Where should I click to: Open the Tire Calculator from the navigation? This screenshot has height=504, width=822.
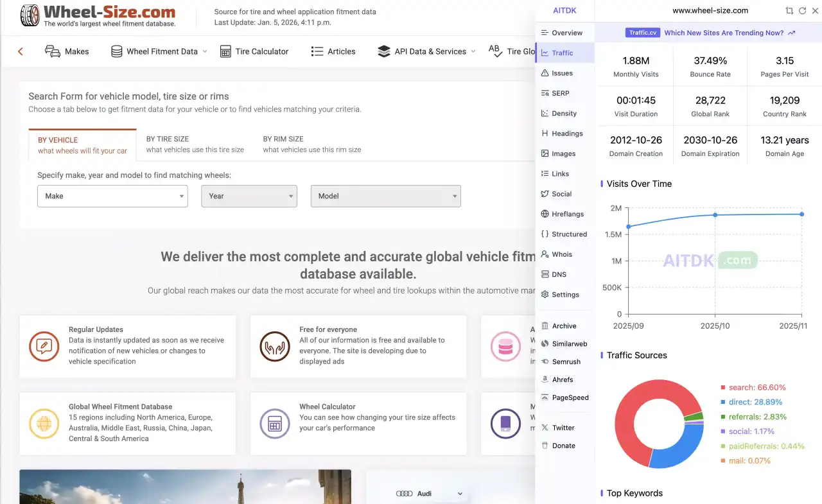coord(254,51)
